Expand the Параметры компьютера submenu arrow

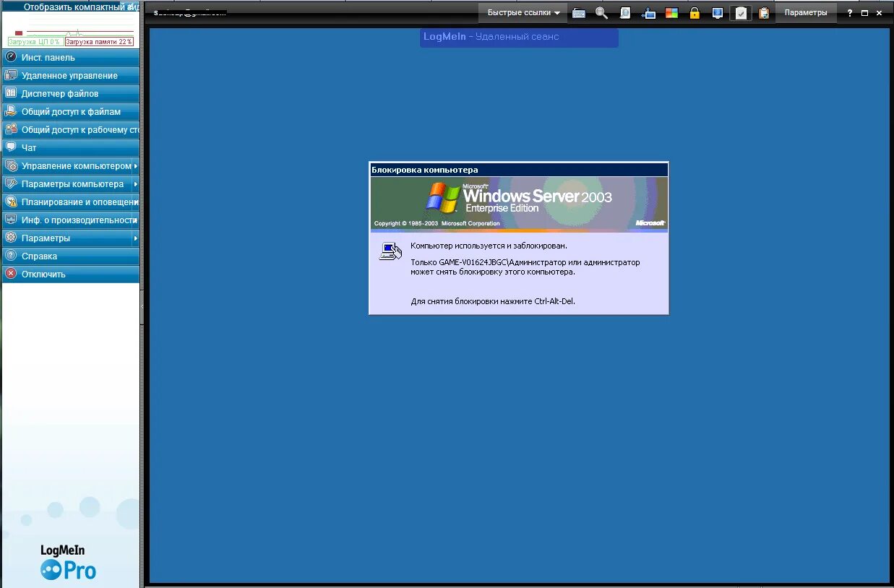[135, 183]
